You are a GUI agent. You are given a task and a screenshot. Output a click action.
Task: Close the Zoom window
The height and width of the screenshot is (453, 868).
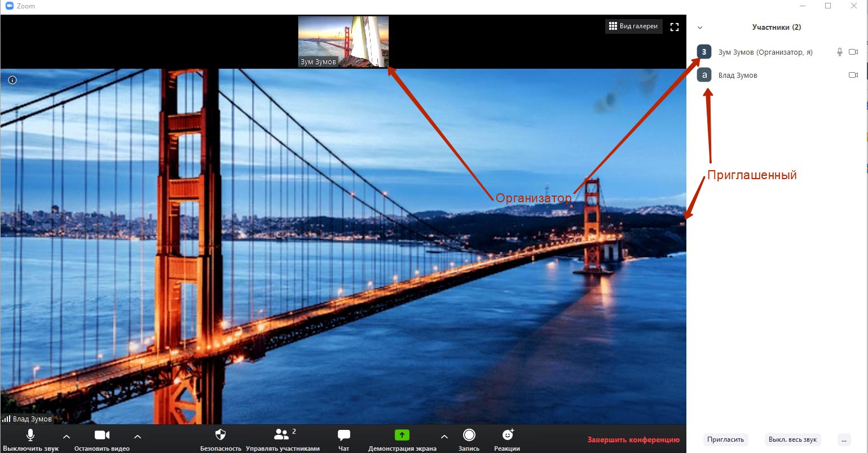(x=854, y=6)
